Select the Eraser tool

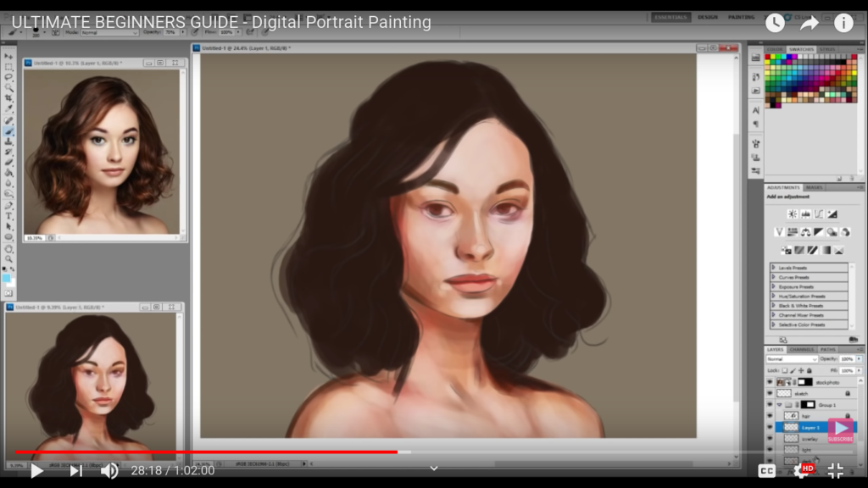tap(8, 162)
